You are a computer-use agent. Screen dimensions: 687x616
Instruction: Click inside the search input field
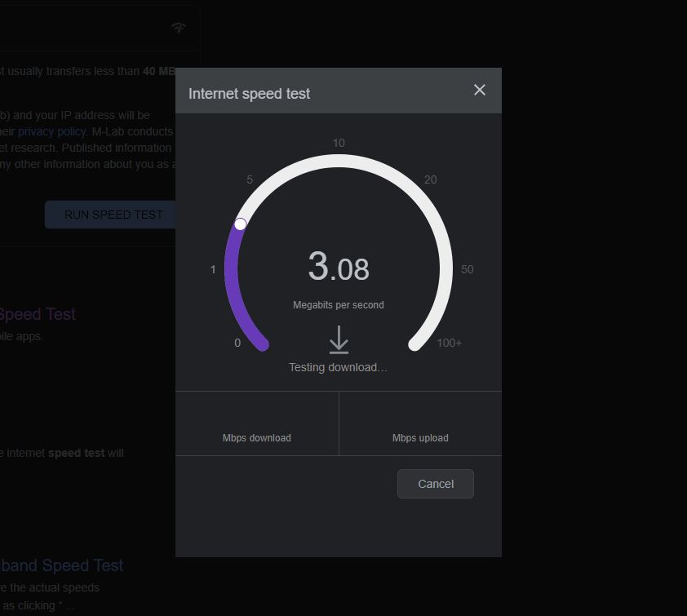[x=82, y=28]
